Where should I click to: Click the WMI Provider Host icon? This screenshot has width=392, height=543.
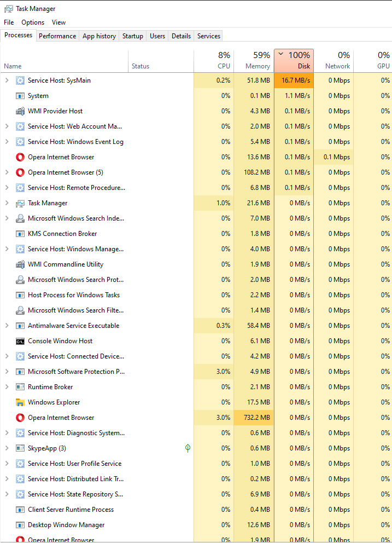pos(20,111)
